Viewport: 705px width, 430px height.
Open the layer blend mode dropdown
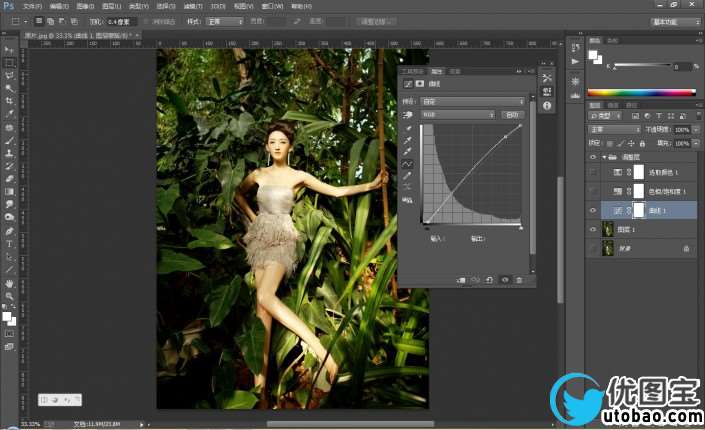[x=615, y=130]
